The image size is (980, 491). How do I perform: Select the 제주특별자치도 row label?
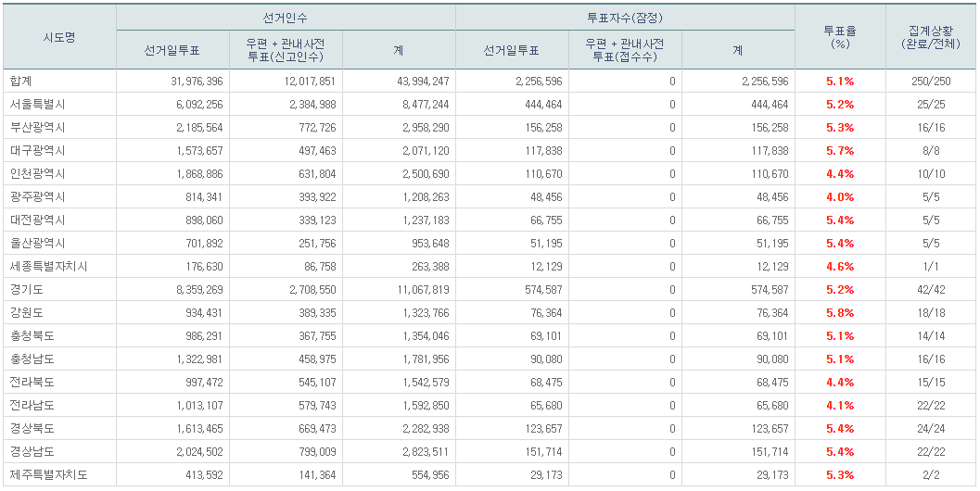point(48,475)
